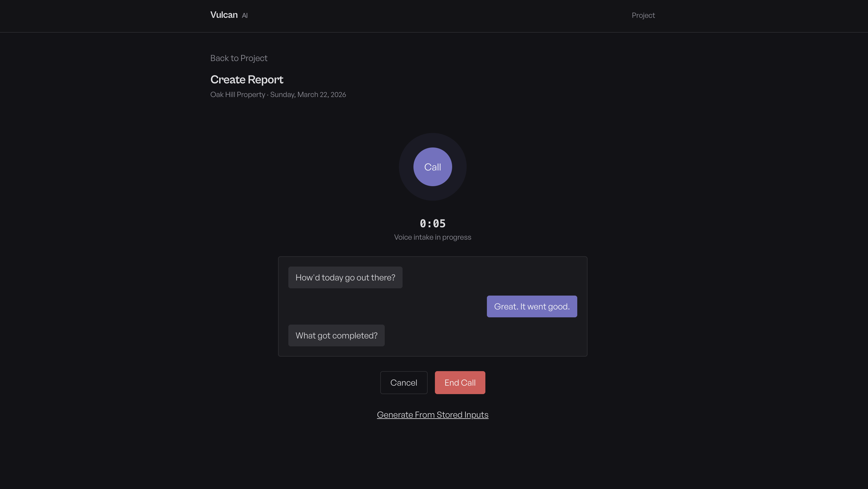Click the word Report in the page title
This screenshot has width=868, height=489.
pyautogui.click(x=266, y=79)
